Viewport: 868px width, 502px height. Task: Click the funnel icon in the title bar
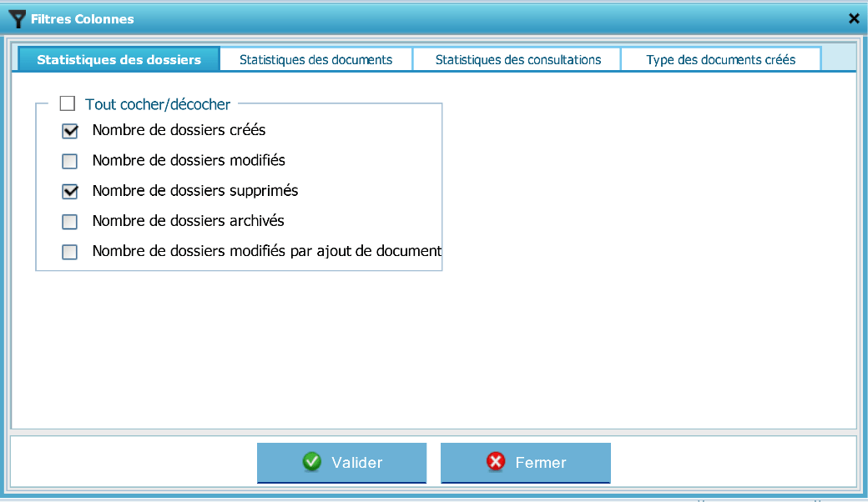16,18
